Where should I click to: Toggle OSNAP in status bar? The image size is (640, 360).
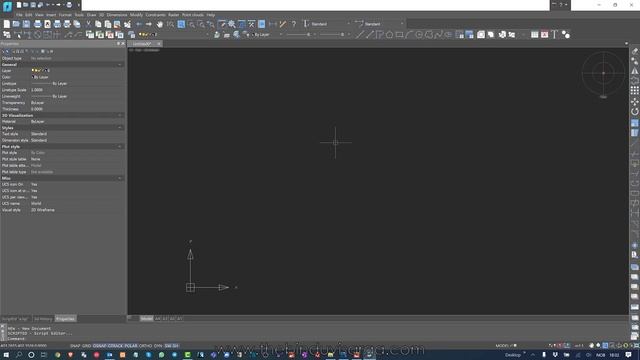point(99,346)
